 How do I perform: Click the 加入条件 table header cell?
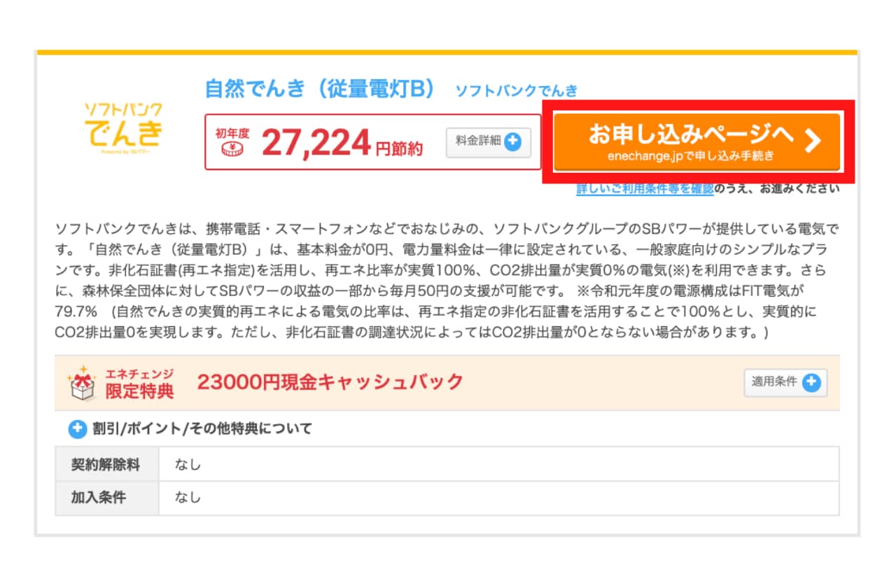pyautogui.click(x=107, y=498)
